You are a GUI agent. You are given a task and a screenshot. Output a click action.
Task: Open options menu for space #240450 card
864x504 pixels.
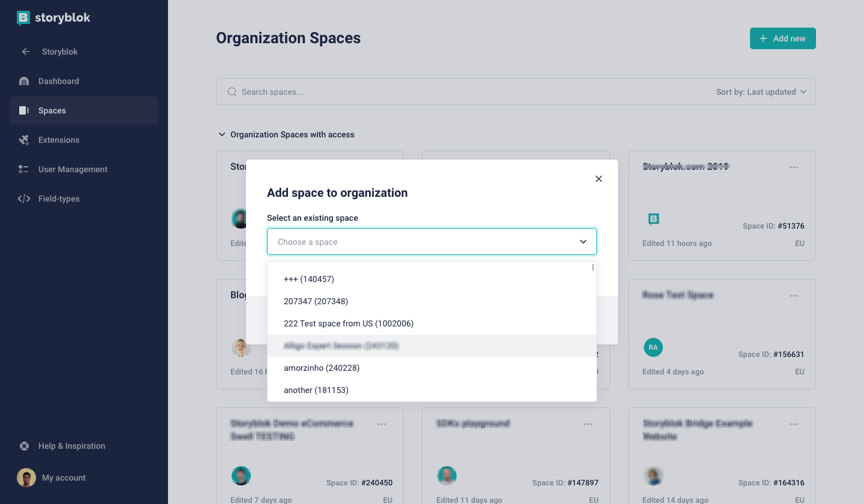click(x=382, y=424)
